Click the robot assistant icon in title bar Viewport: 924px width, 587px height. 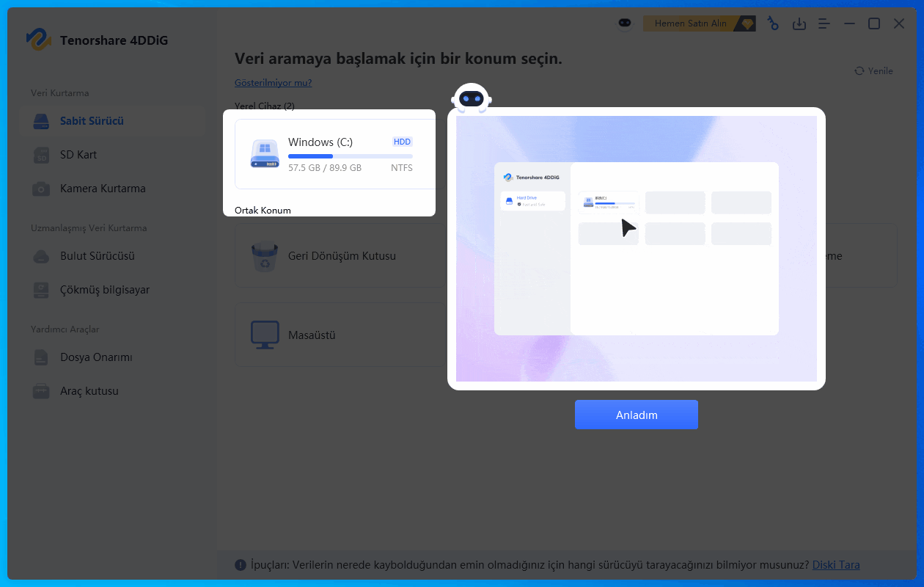point(624,23)
